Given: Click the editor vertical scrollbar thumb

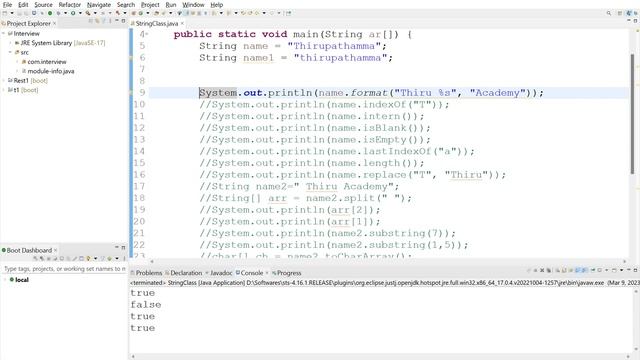Looking at the screenshot, I should click(632, 114).
